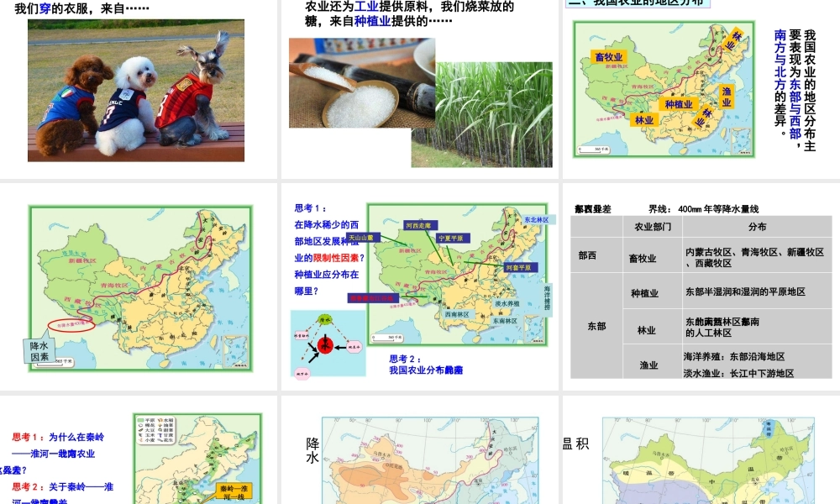840x504 pixels.
Task: Click the crop legend box on the 秦岭 map
Action: click(x=156, y=430)
